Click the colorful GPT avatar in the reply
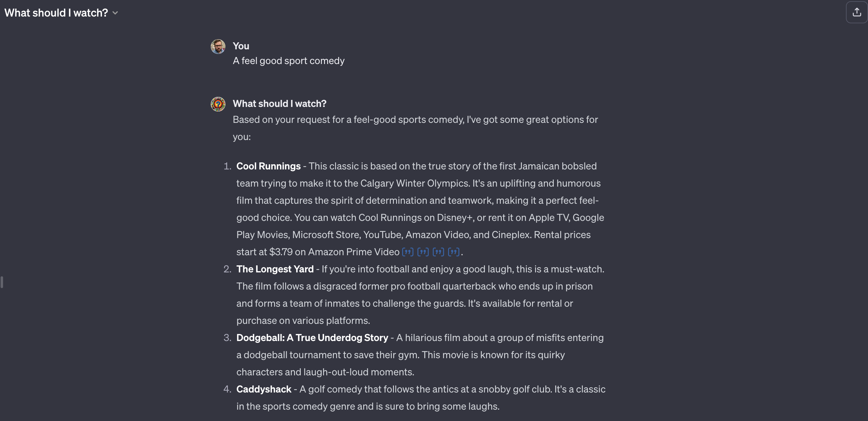Viewport: 868px width, 421px height. pos(218,104)
